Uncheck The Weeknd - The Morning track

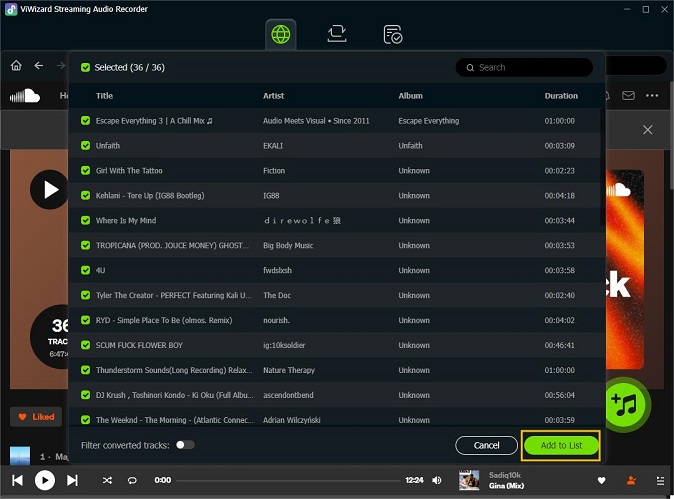(x=86, y=420)
